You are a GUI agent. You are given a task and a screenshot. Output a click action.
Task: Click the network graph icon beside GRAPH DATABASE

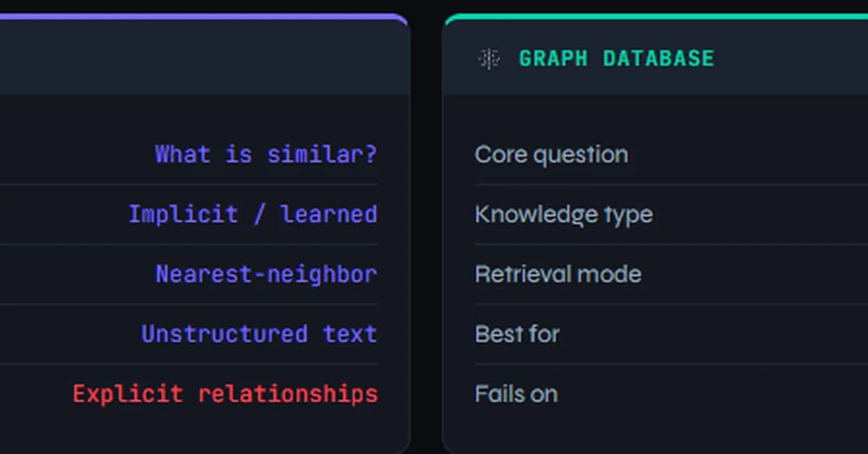point(489,59)
